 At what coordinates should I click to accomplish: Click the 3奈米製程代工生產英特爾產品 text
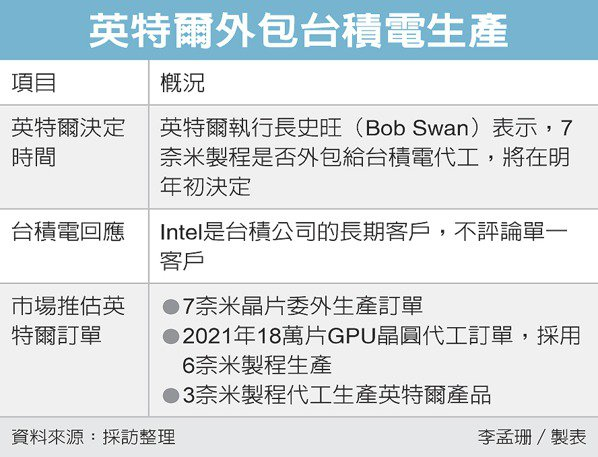click(x=336, y=395)
